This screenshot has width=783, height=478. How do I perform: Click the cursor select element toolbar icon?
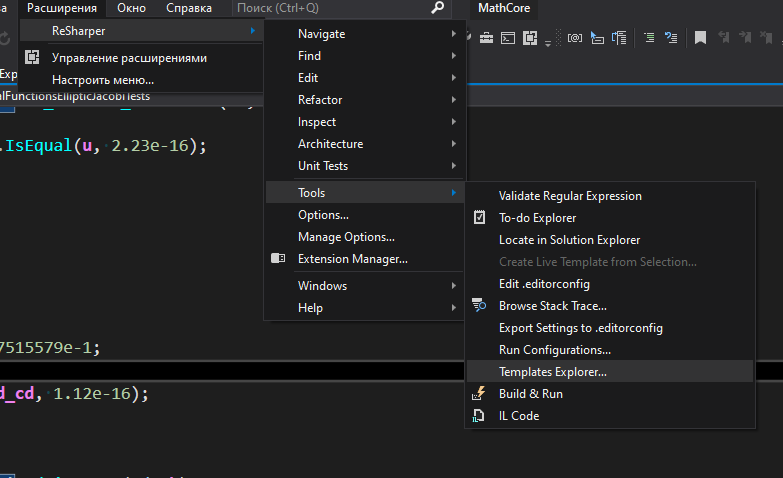tap(597, 38)
